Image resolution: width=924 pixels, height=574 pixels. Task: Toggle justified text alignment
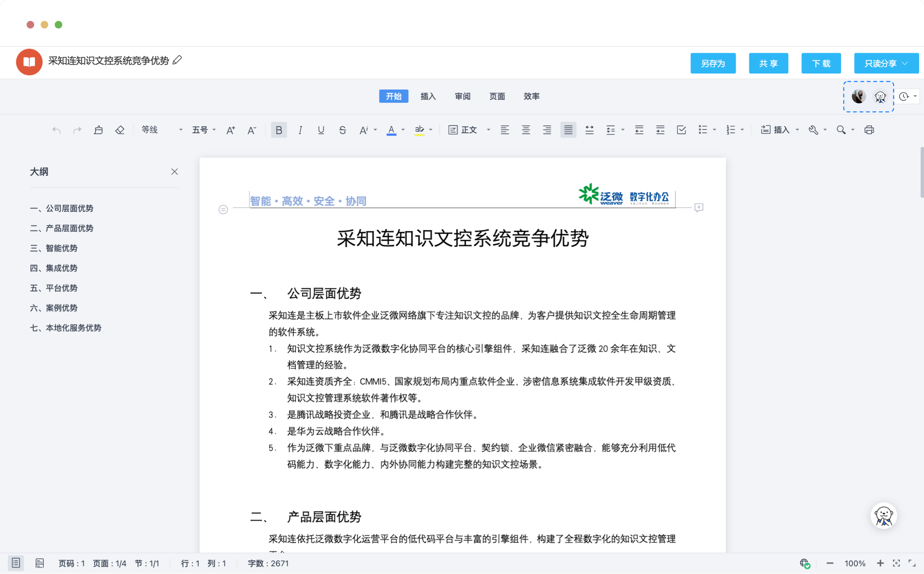coord(568,130)
